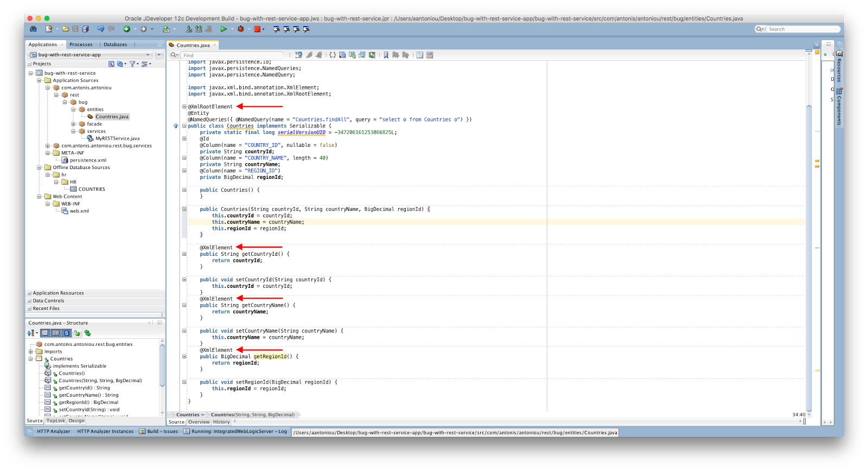Open the application menu arrow beside the app selector
Viewport: 868px width, 471px height.
pyautogui.click(x=159, y=55)
